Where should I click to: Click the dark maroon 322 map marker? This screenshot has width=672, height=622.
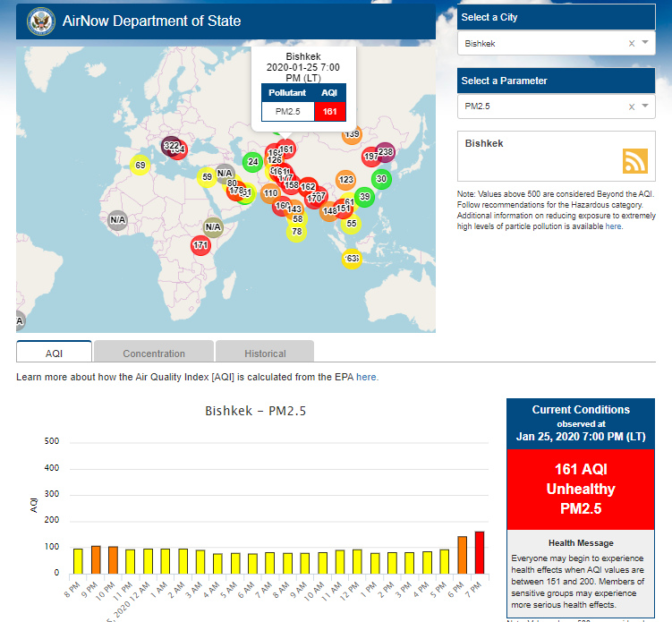pyautogui.click(x=170, y=146)
